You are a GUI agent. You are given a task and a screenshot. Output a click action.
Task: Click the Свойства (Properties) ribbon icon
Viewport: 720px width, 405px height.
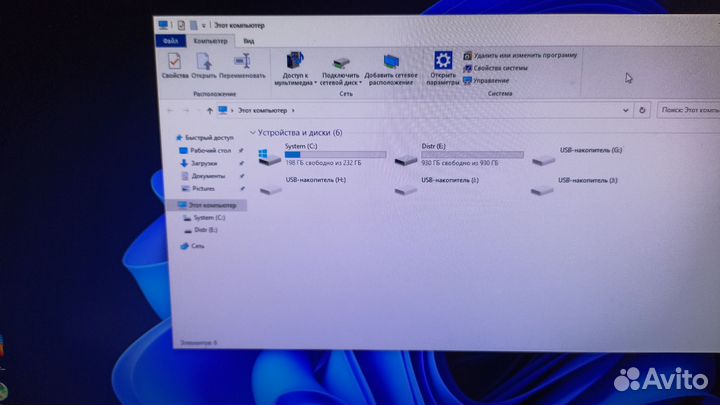point(175,65)
